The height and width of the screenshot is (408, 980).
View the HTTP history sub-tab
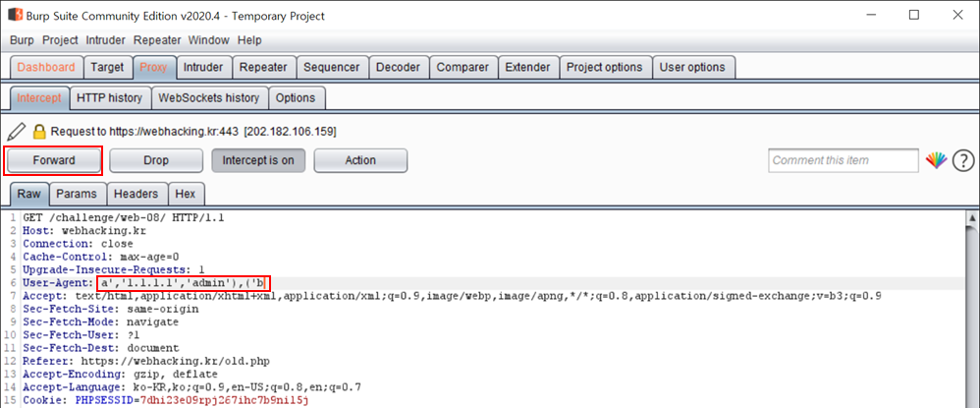110,98
